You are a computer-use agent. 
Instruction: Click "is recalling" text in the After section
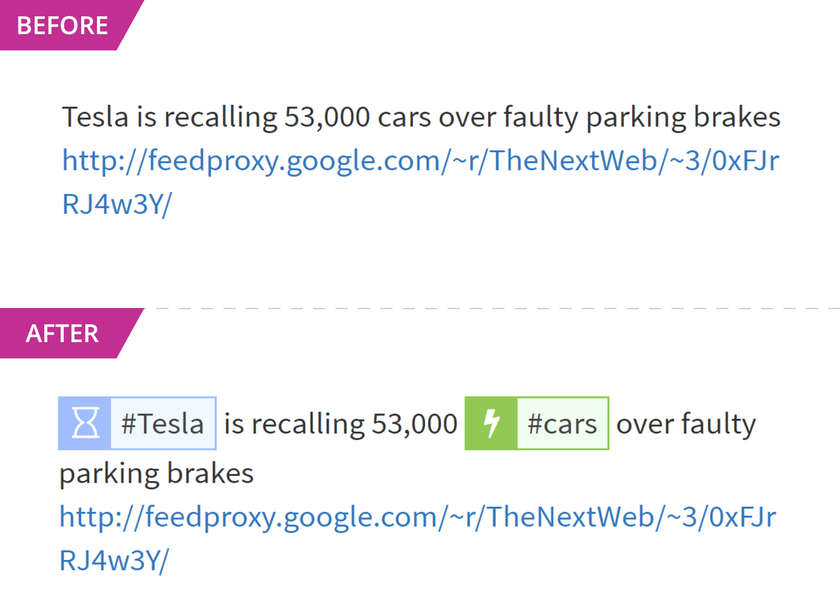294,424
